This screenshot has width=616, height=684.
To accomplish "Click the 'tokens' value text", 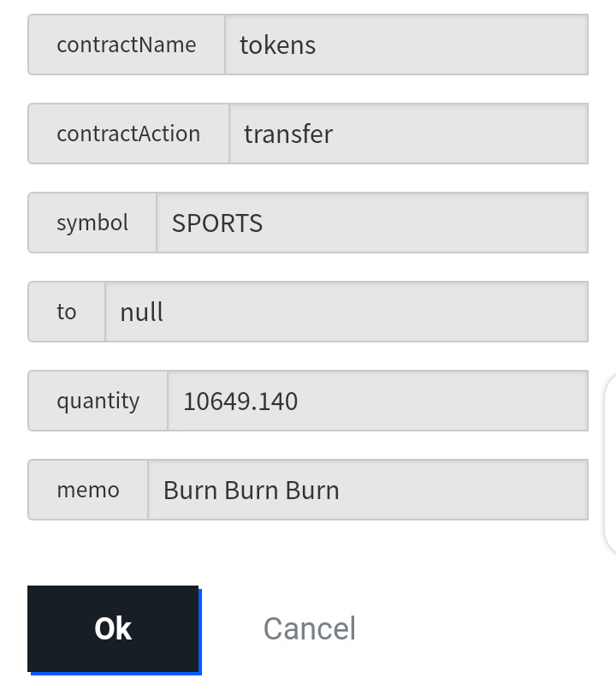I will pos(278,45).
